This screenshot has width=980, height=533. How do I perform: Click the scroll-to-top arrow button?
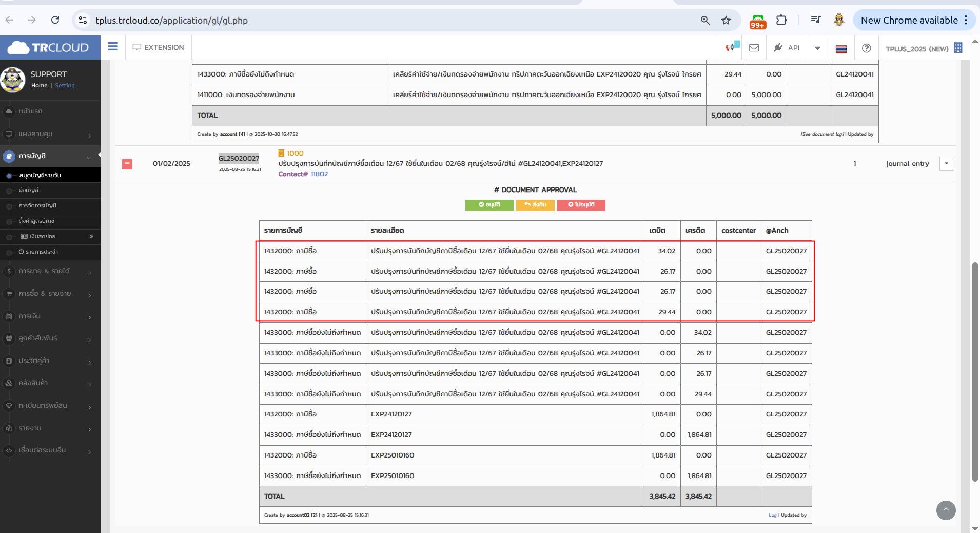946,510
